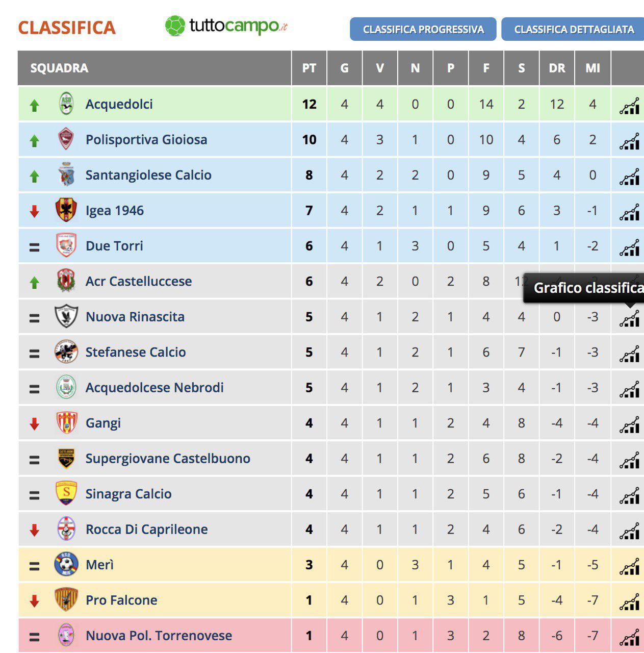Open Santangiolese Calcio team link
The height and width of the screenshot is (653, 644).
148,175
